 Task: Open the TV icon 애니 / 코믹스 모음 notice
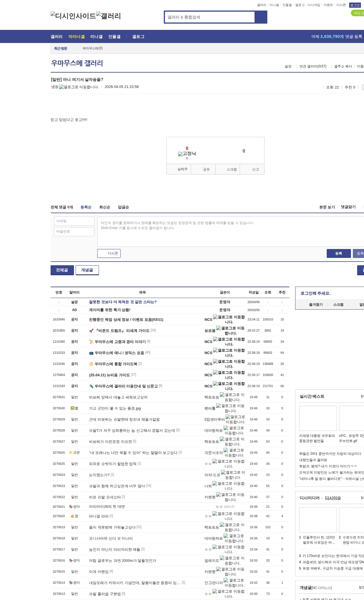(x=119, y=353)
